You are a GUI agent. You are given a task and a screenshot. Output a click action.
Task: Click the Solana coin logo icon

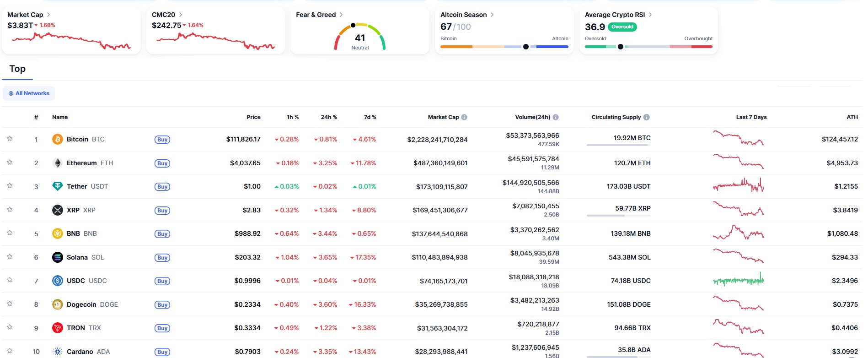click(57, 257)
